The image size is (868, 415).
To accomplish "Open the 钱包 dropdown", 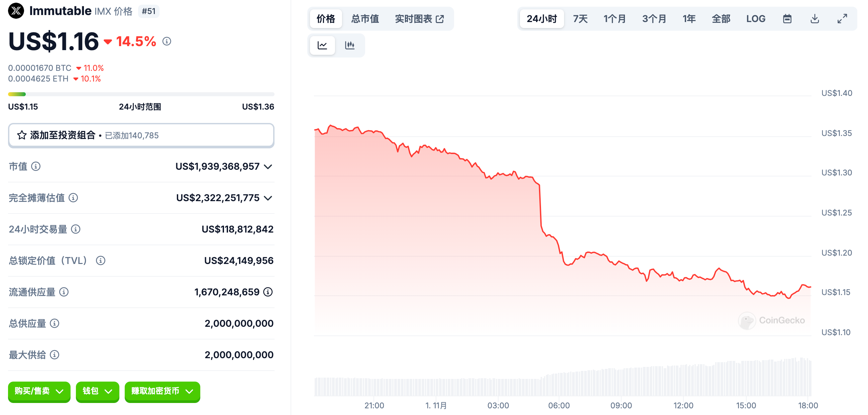I will coord(97,391).
